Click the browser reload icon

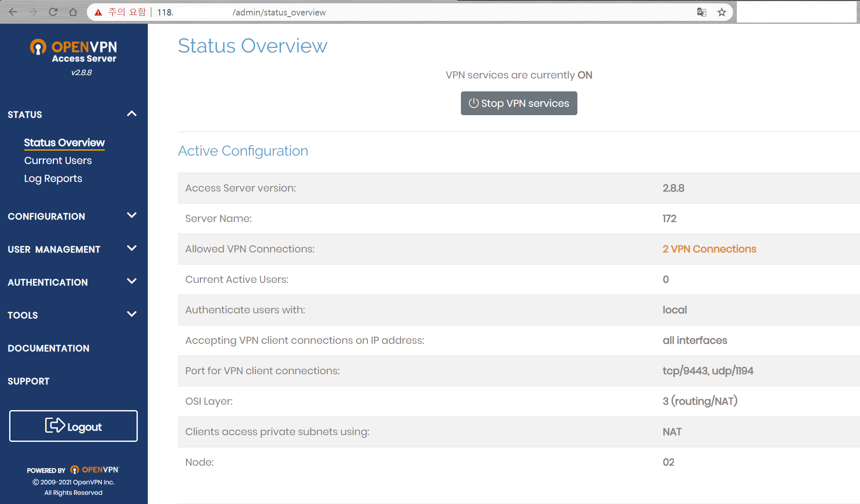53,12
